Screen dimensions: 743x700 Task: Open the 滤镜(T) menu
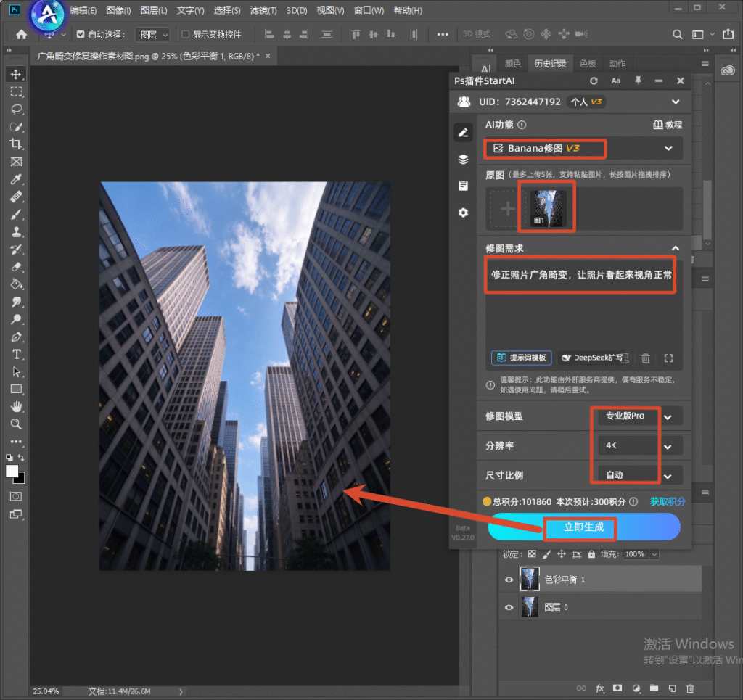(x=263, y=10)
